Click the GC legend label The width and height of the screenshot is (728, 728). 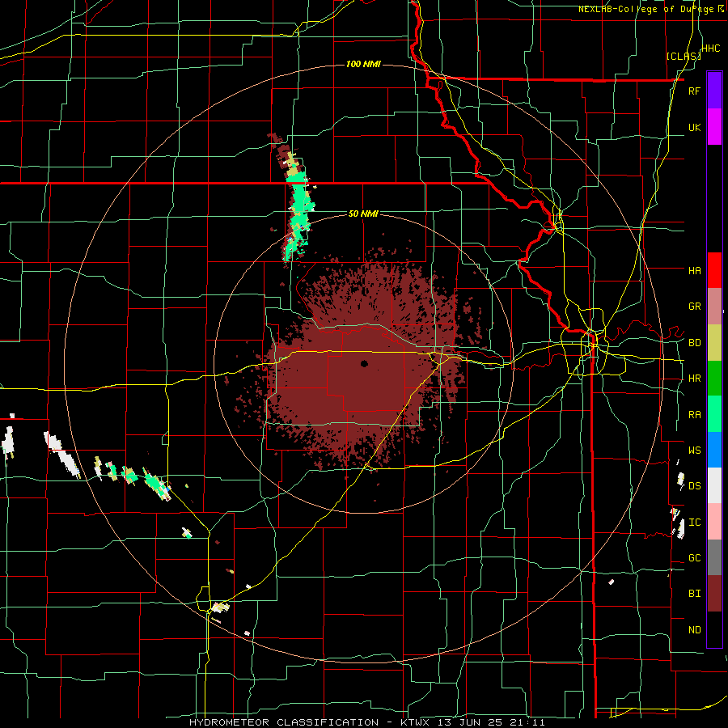tap(694, 558)
